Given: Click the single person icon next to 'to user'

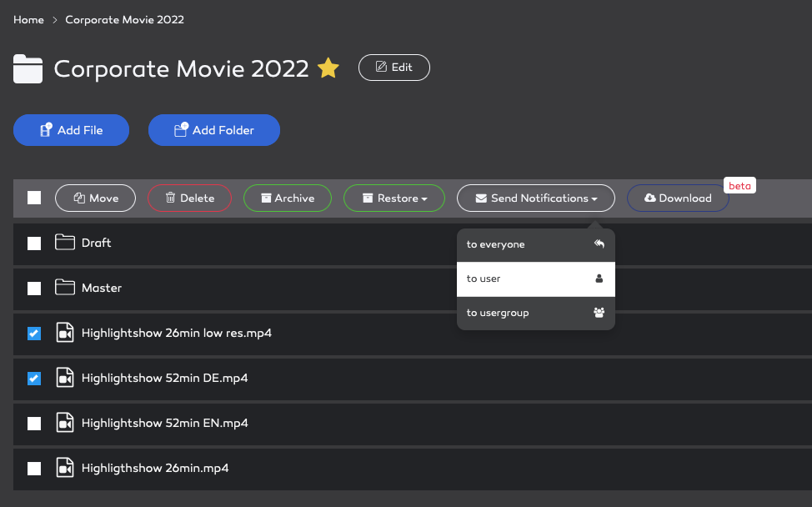Looking at the screenshot, I should click(x=599, y=279).
